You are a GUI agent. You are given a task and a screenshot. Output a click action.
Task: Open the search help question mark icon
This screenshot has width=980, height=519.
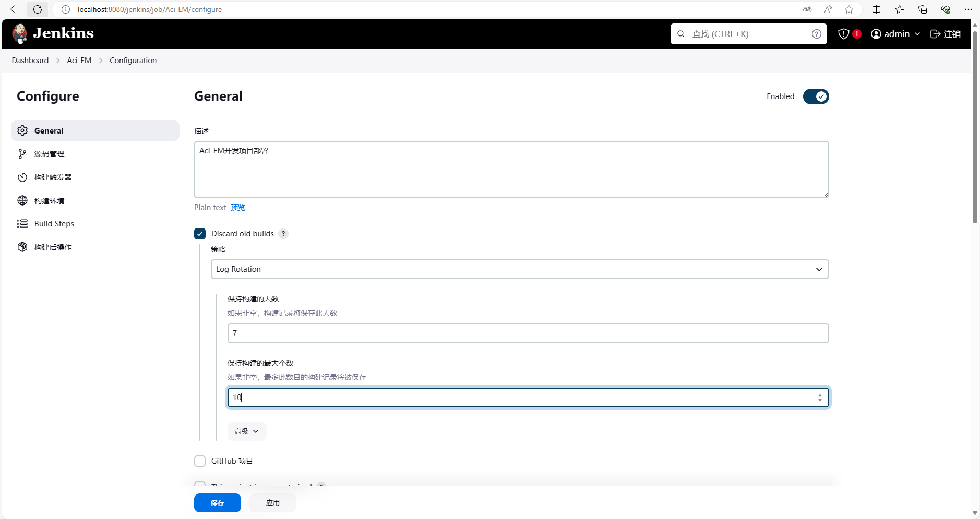pyautogui.click(x=817, y=34)
